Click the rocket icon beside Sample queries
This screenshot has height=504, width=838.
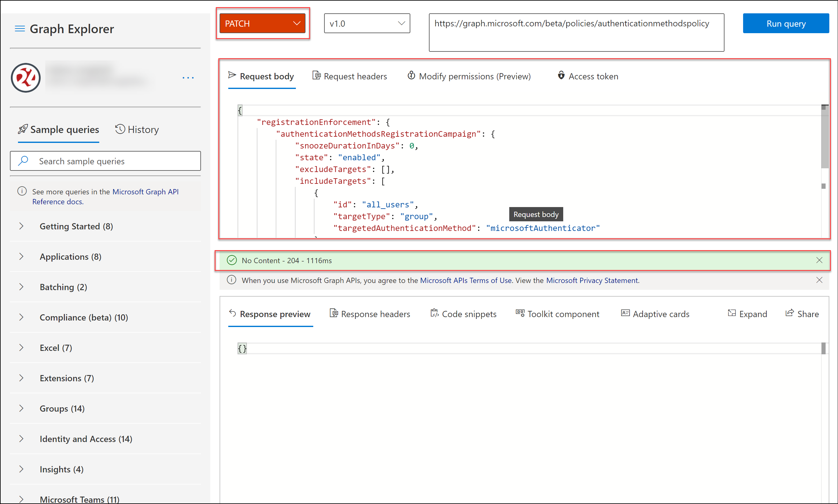click(x=23, y=129)
